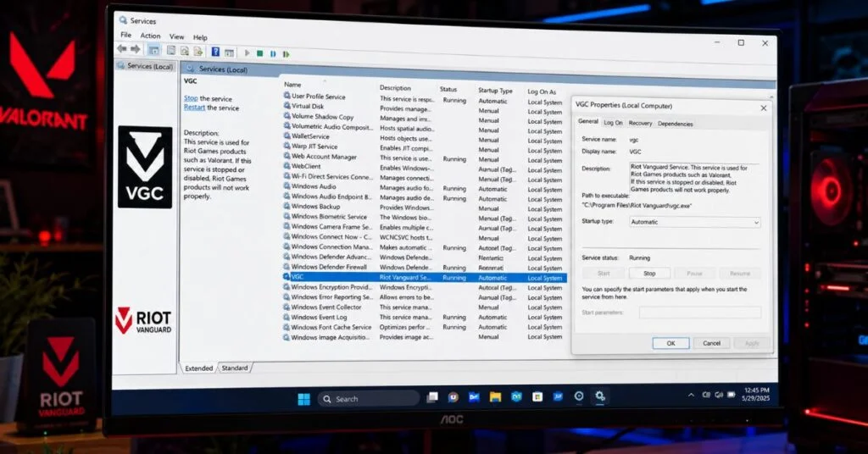The width and height of the screenshot is (868, 454).
Task: Click the blue Pause Service toolbar icon
Action: (x=273, y=53)
